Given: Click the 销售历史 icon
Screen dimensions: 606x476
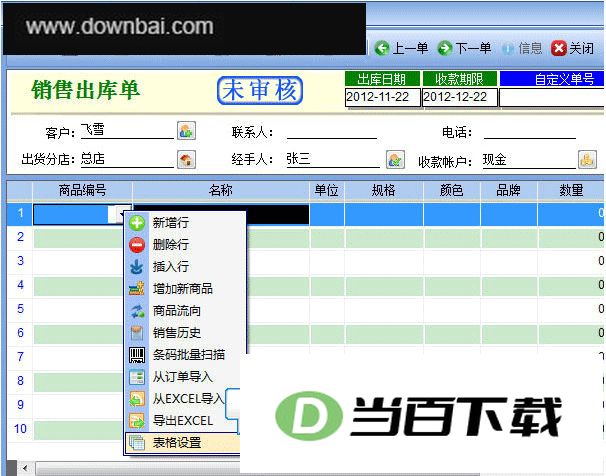Looking at the screenshot, I should pos(137,333).
